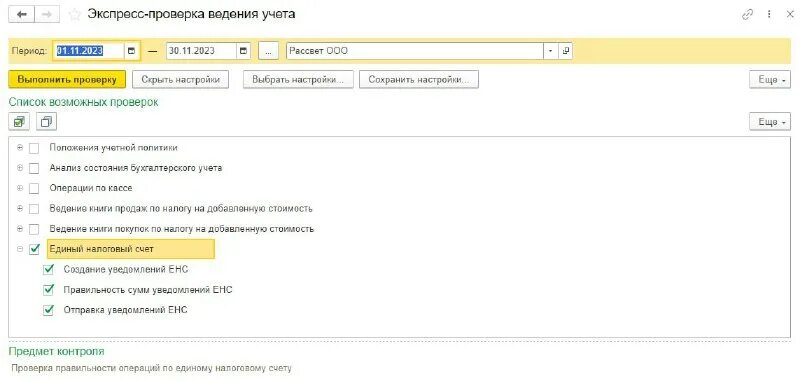
Task: Expand Ведение книги покупок node
Action: click(20, 229)
